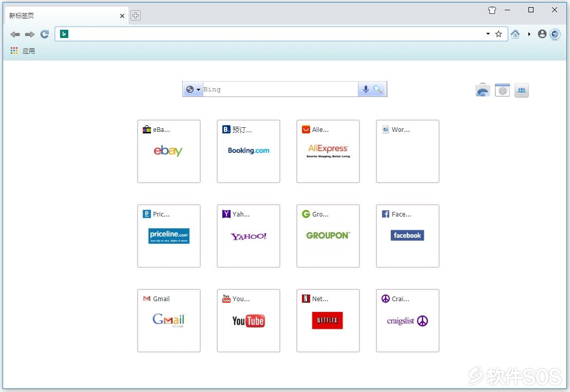Open the user account profile icon
Screen dimensions: 570x392
[542, 34]
